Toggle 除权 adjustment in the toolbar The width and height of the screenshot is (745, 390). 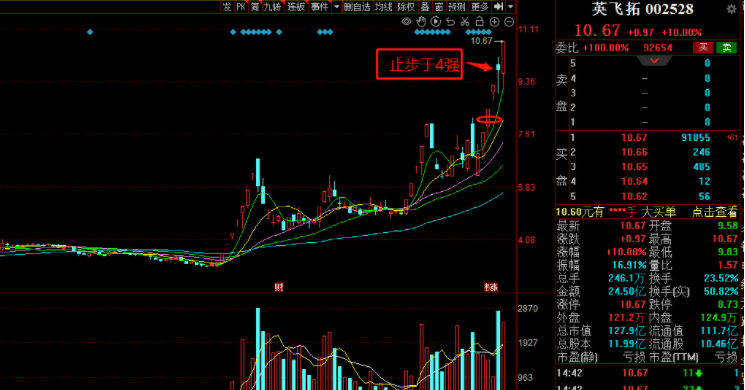(x=406, y=7)
